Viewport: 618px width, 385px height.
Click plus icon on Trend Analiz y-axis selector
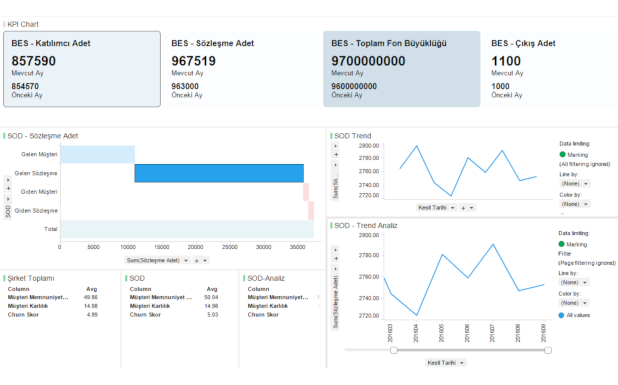336,259
